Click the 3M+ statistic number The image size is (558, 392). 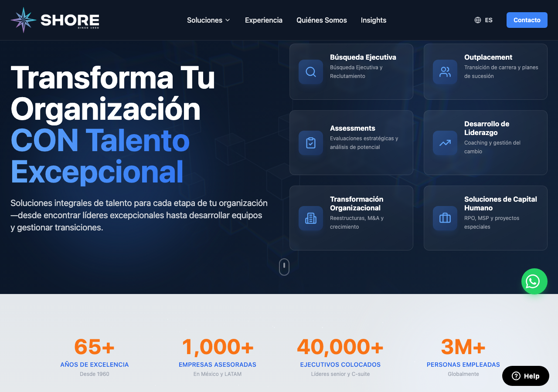(463, 347)
